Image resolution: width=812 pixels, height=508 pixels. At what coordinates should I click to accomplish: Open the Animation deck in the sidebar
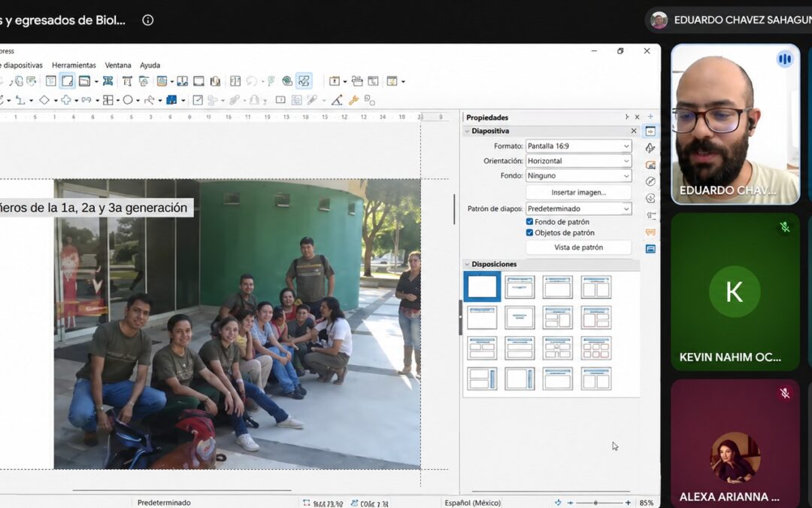point(650,233)
